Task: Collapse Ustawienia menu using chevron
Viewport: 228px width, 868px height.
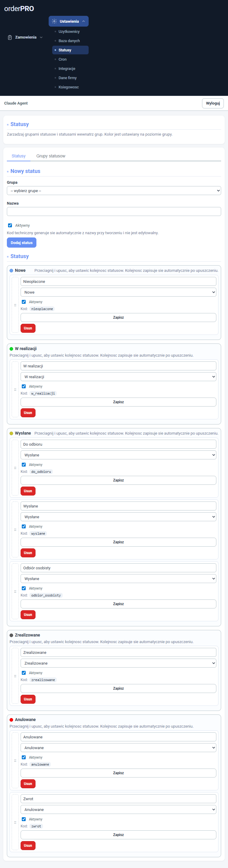Action: pos(84,21)
